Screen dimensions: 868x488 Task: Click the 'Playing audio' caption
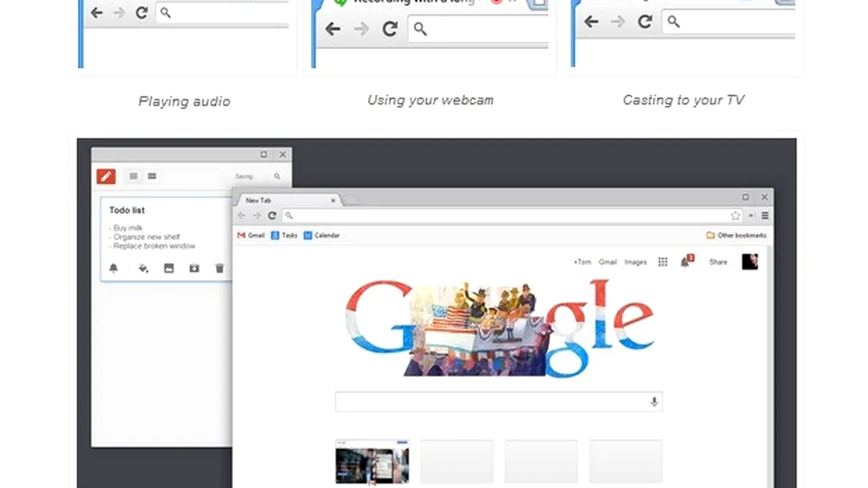(184, 101)
